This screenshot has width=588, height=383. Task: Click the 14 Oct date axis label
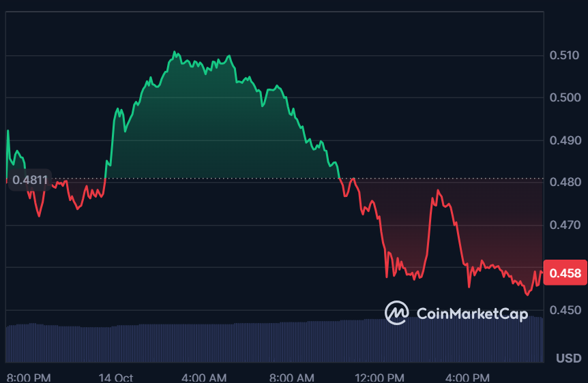(115, 377)
